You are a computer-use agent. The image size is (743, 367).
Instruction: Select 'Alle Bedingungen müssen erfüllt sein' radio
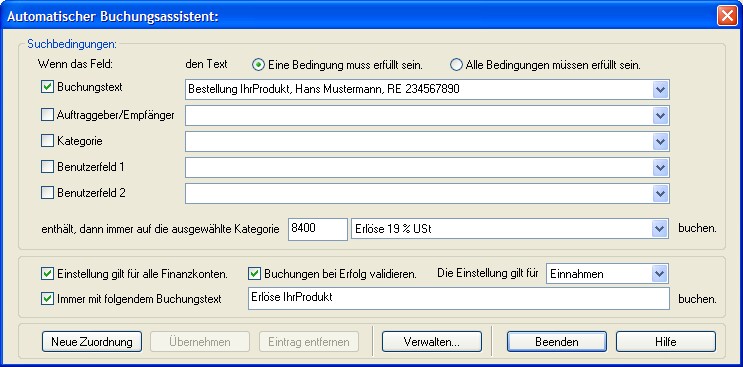pos(456,65)
